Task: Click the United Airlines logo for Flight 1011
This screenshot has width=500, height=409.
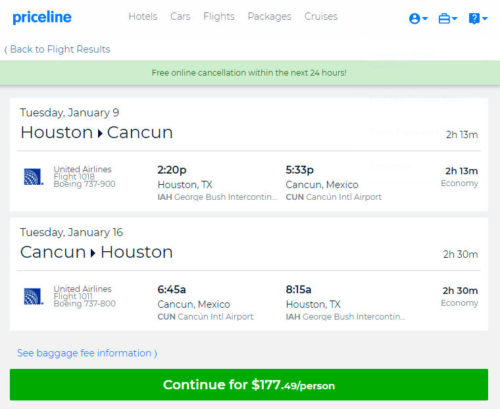Action: [x=34, y=296]
